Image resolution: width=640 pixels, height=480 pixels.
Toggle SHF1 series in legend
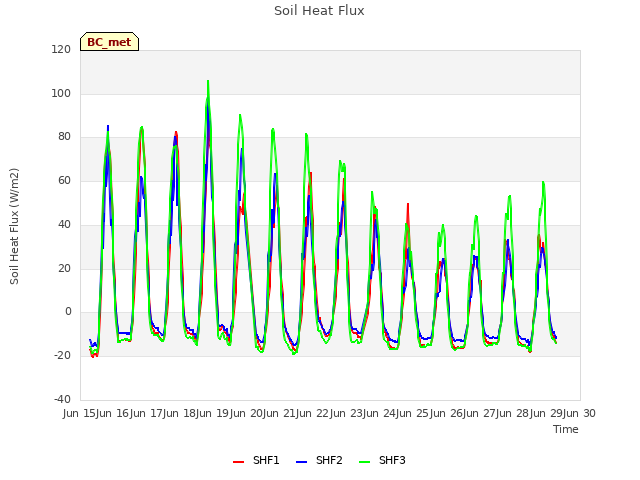pyautogui.click(x=256, y=460)
